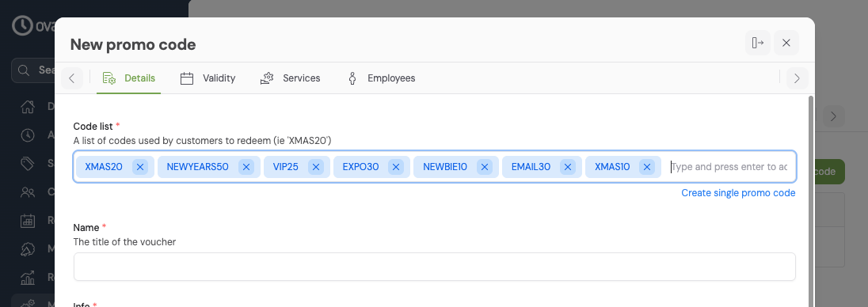Open the sidebar bar chart reports icon
This screenshot has width=868, height=307.
click(x=27, y=277)
